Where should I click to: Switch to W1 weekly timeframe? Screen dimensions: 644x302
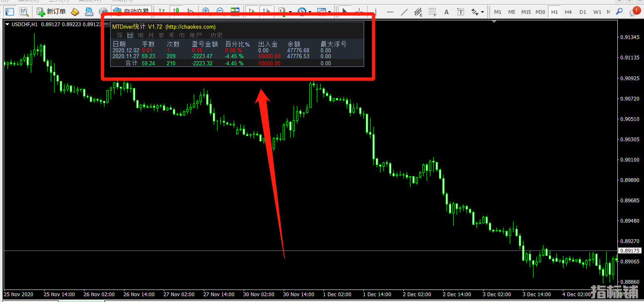tap(597, 12)
